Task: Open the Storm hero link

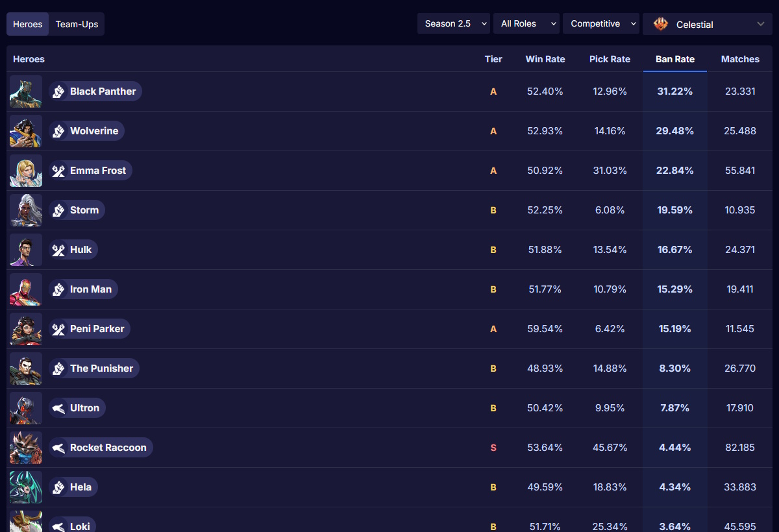Action: click(77, 210)
